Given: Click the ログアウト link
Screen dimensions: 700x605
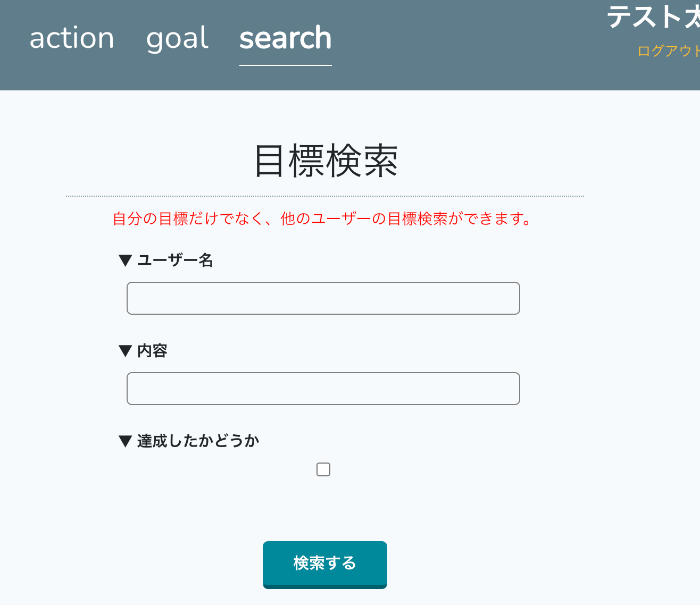Looking at the screenshot, I should pyautogui.click(x=668, y=51).
